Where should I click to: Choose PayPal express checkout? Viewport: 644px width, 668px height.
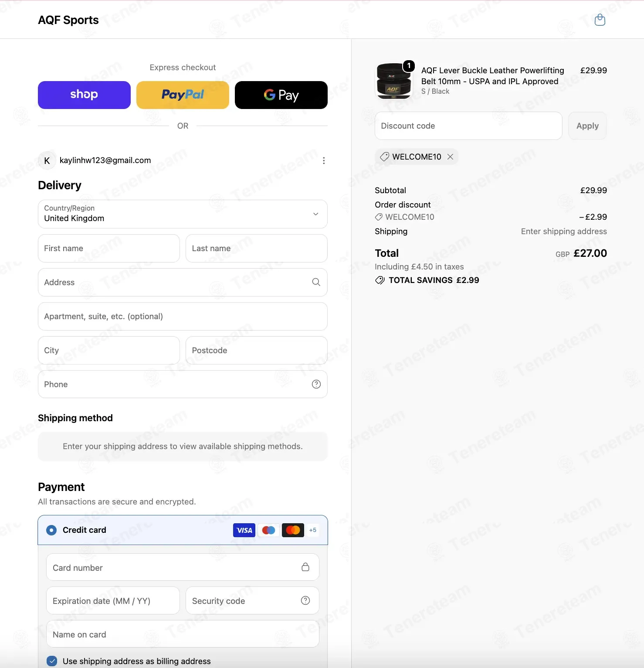(x=183, y=95)
